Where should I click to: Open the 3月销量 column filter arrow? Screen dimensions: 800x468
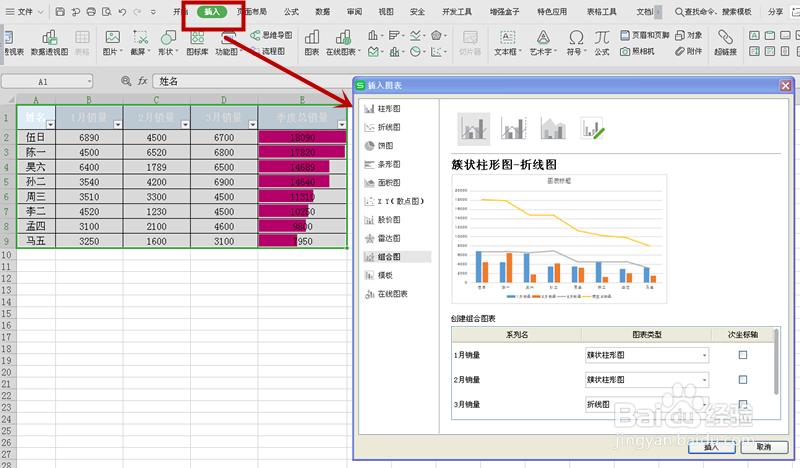coord(253,125)
